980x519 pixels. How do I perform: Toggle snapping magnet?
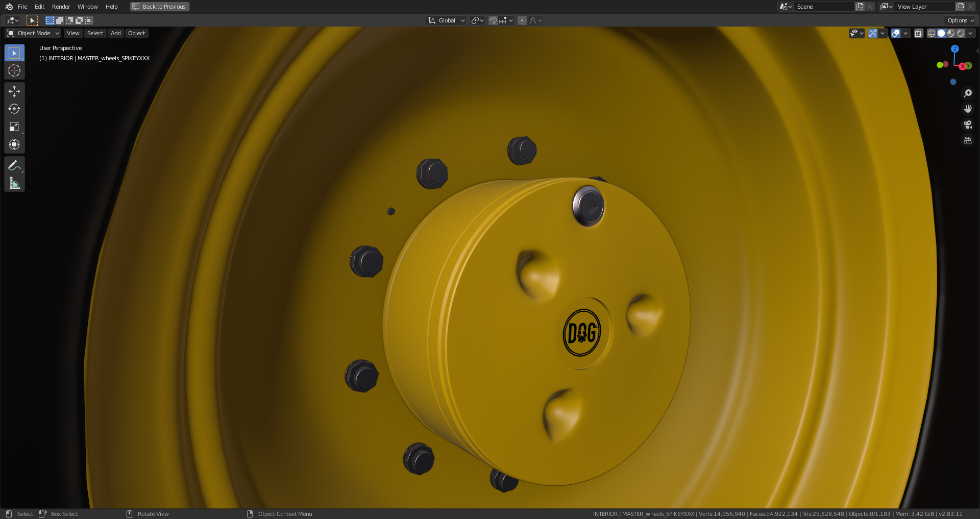click(493, 20)
